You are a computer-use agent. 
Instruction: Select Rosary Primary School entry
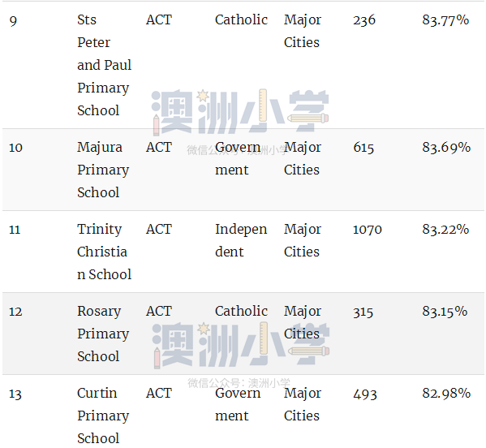[x=103, y=334]
